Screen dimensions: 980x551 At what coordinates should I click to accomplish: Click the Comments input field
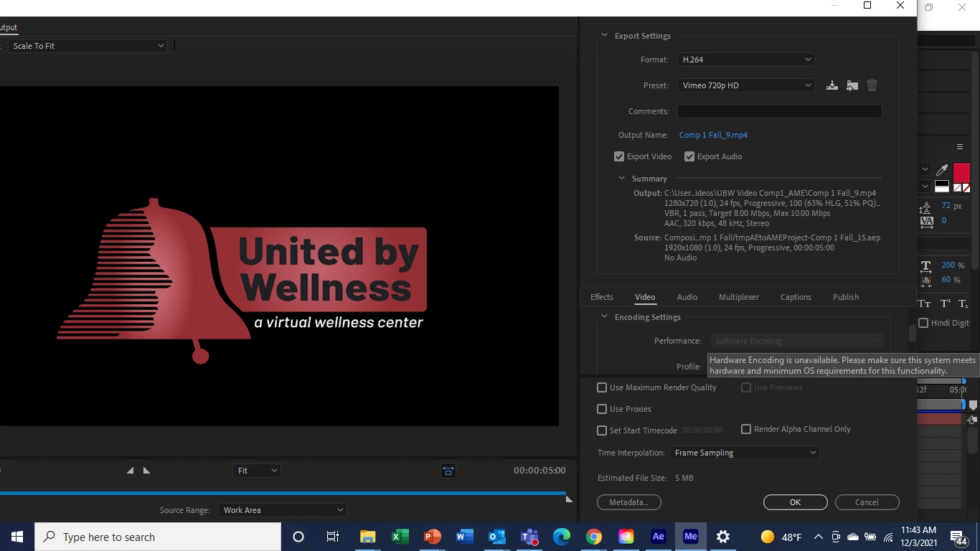click(x=779, y=111)
